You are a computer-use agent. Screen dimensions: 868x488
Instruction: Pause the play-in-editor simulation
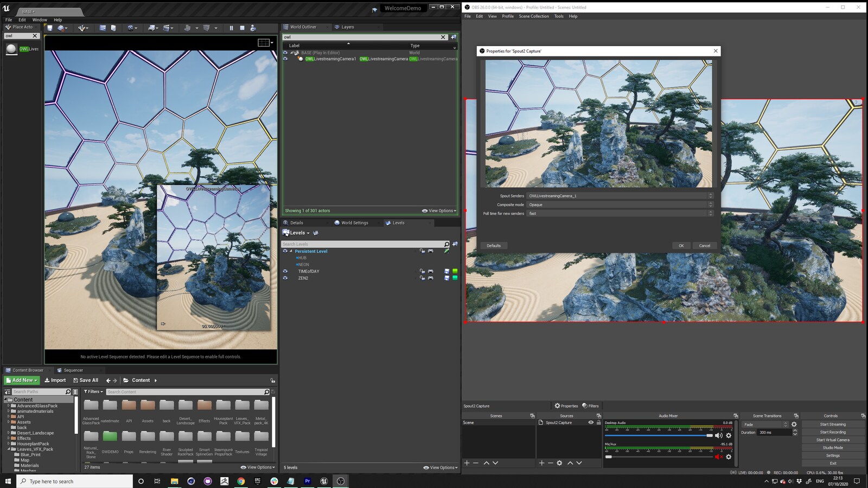pos(231,28)
